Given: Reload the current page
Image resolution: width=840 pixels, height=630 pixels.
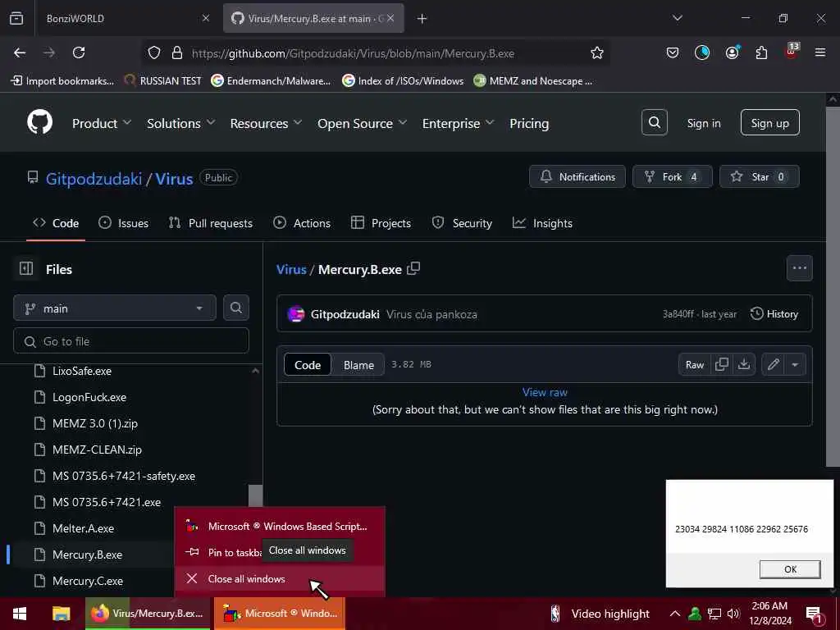Looking at the screenshot, I should click(x=79, y=52).
